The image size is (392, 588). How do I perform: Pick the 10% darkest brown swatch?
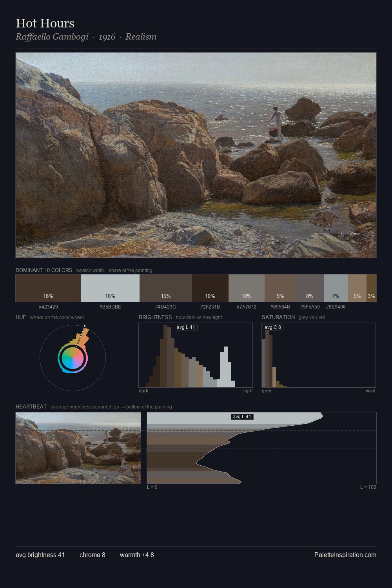[x=210, y=288]
